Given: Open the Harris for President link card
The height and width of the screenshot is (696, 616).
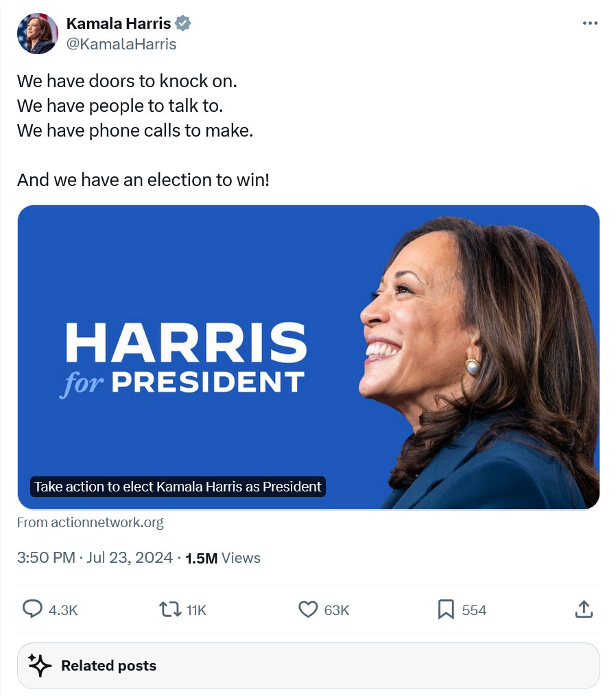Looking at the screenshot, I should [x=309, y=357].
